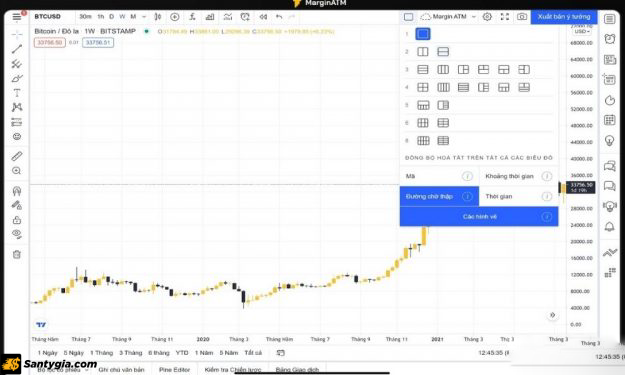Set range to 1 Ngày
This screenshot has width=625, height=375.
pos(47,353)
